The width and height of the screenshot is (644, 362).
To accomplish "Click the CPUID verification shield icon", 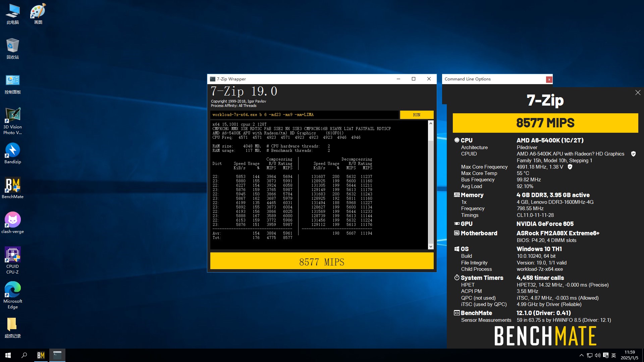I will coord(633,154).
